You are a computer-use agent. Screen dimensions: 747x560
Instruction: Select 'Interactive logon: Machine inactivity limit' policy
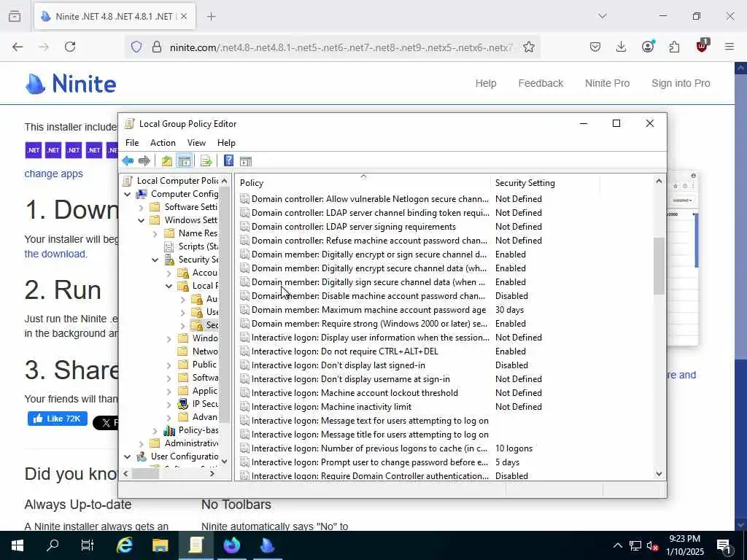(x=331, y=407)
